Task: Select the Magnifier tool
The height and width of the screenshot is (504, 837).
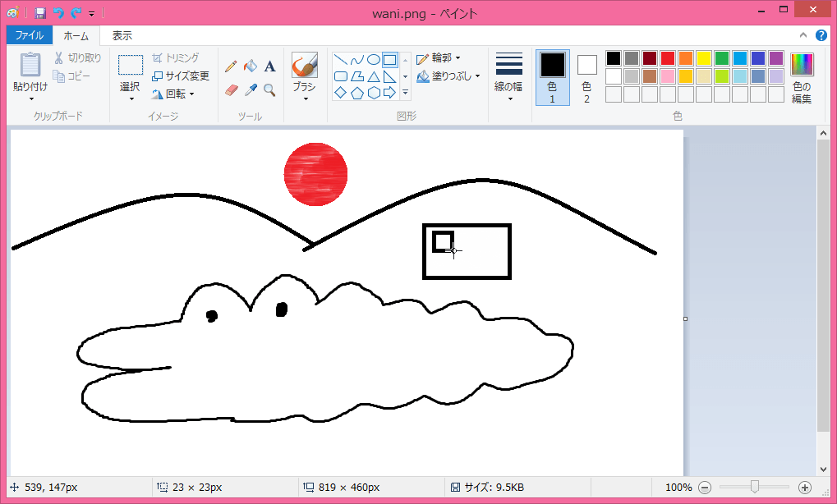Action: [x=270, y=90]
